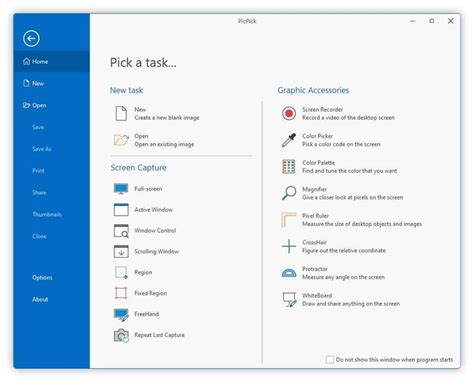
Task: Select Home in the sidebar menu
Action: pos(51,62)
